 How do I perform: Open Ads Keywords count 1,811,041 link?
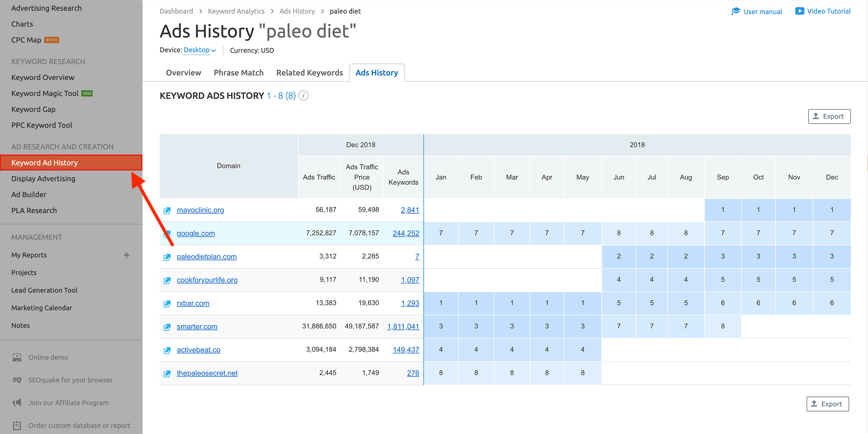403,326
